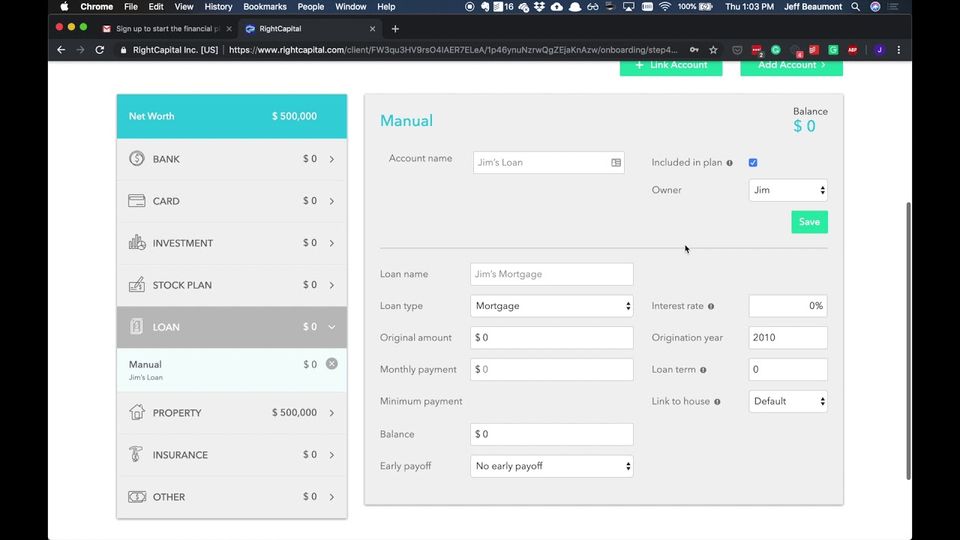Click the Stock Plan icon
The height and width of the screenshot is (540, 960).
point(137,285)
